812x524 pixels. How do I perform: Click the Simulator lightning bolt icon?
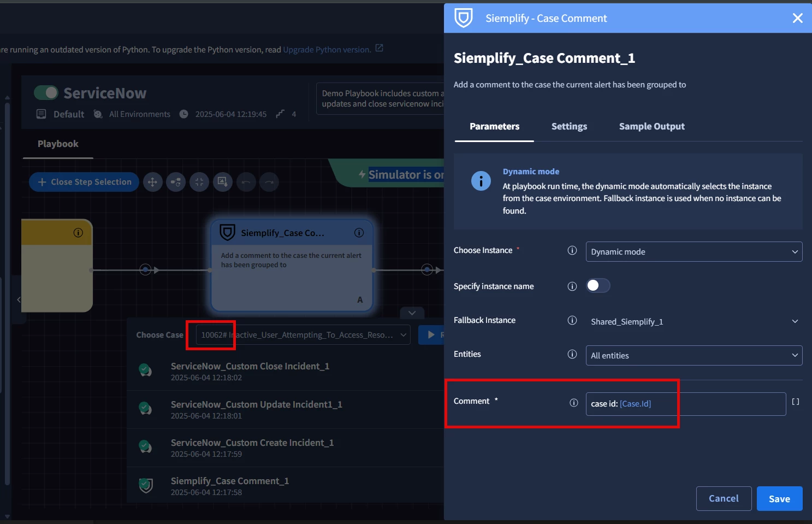361,174
